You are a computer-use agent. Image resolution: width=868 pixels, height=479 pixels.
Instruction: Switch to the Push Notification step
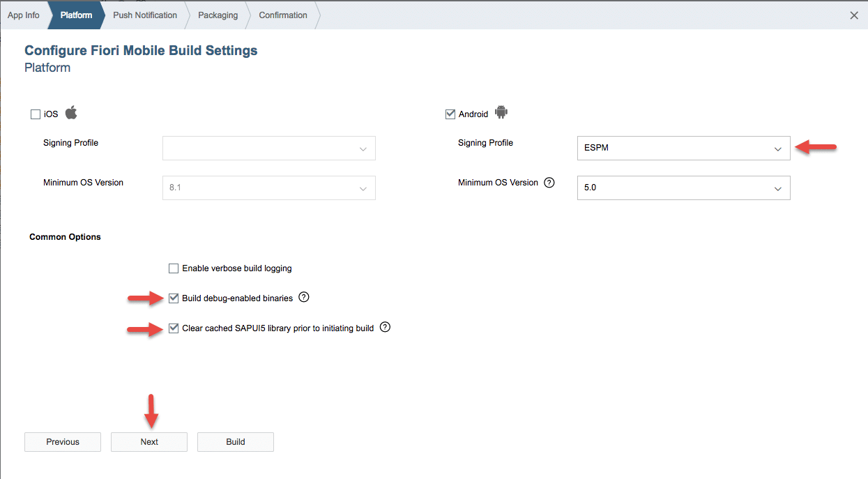(145, 15)
